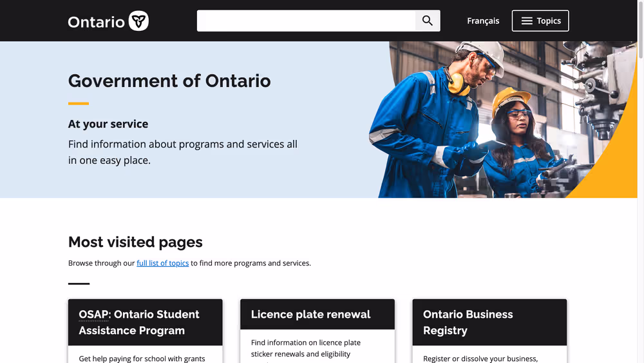Click the 'Government of Ontario' main heading

[169, 81]
